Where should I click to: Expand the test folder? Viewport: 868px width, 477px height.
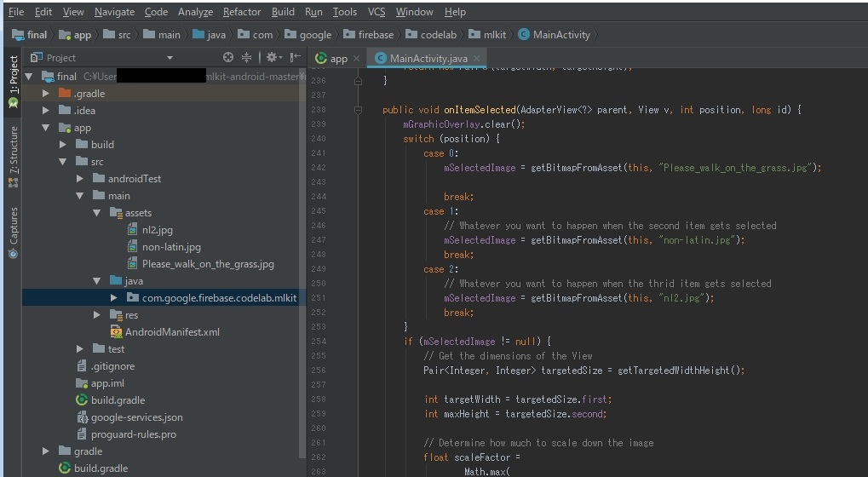[80, 349]
